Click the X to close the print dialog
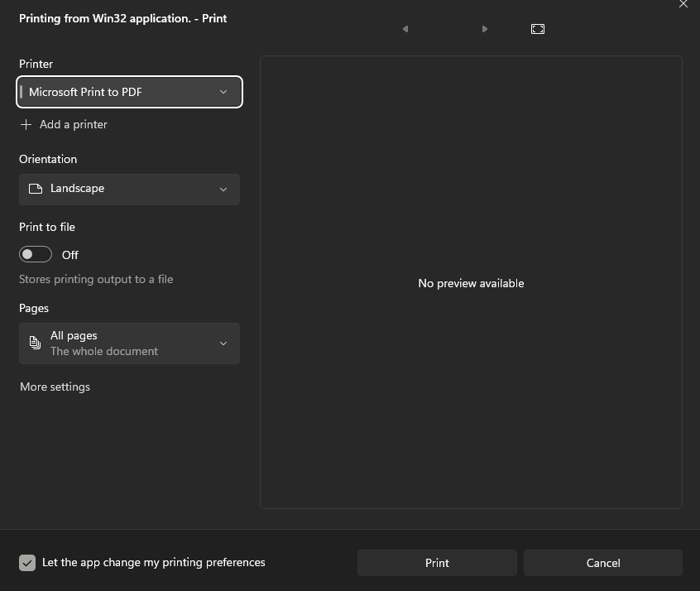Viewport: 700px width, 591px height. pyautogui.click(x=683, y=4)
